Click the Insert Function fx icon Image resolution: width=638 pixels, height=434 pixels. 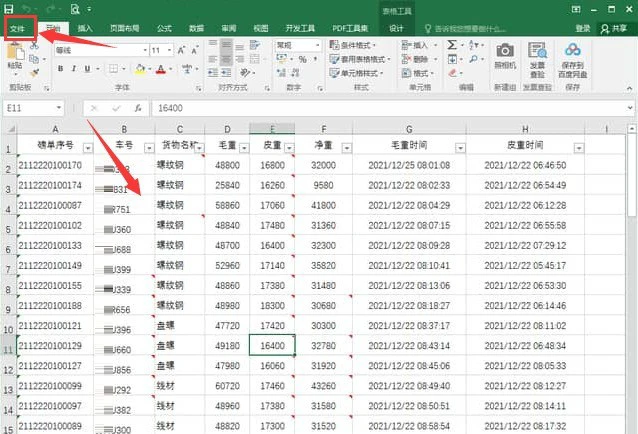138,108
